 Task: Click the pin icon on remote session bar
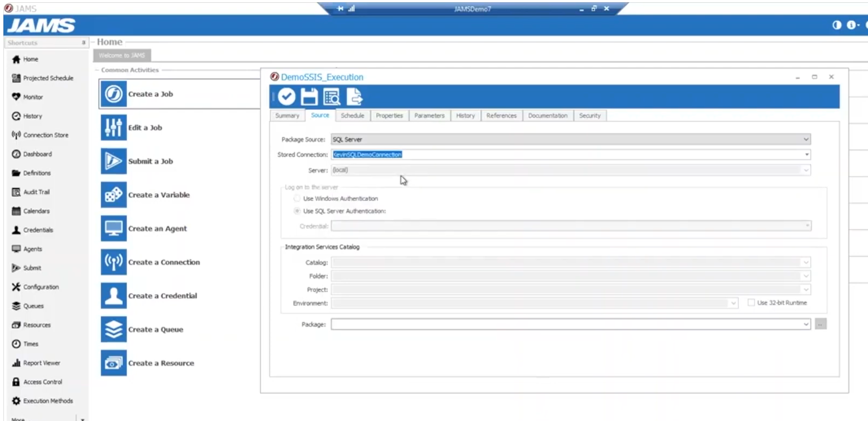coord(340,8)
